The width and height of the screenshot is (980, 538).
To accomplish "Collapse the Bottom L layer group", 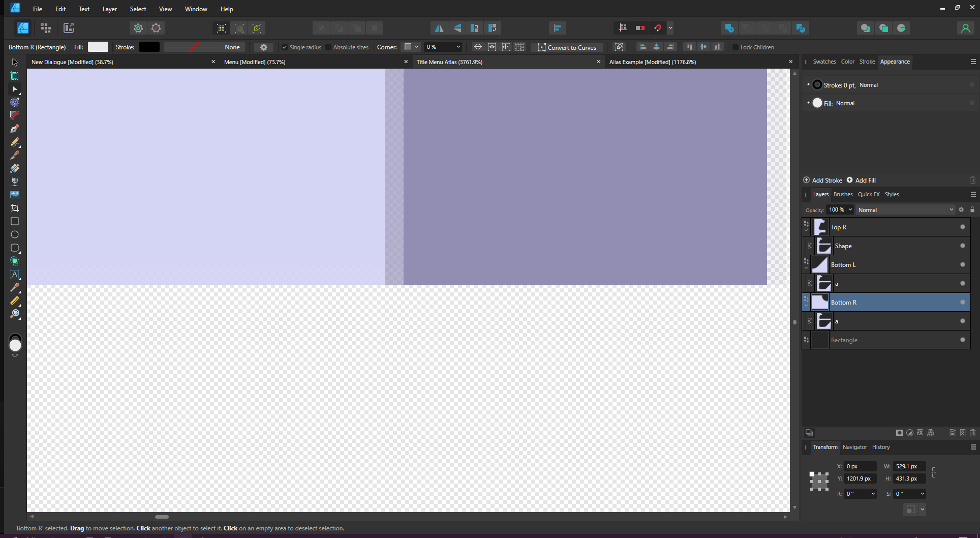I will coord(806,268).
